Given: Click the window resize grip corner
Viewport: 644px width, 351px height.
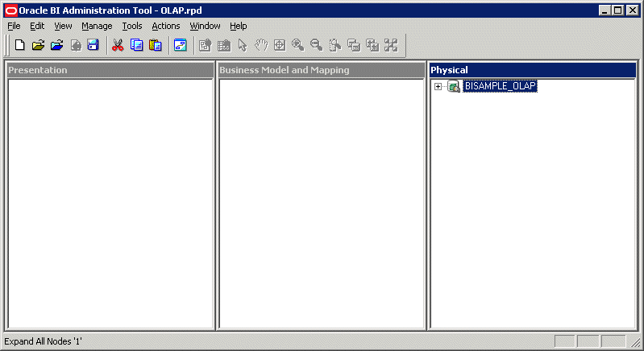Looking at the screenshot, I should pyautogui.click(x=635, y=342).
